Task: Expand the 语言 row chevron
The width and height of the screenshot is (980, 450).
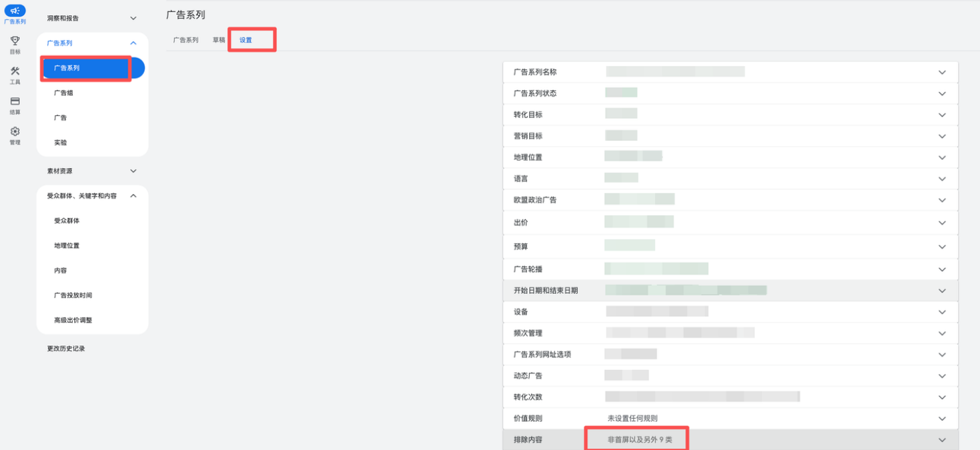Action: tap(942, 179)
